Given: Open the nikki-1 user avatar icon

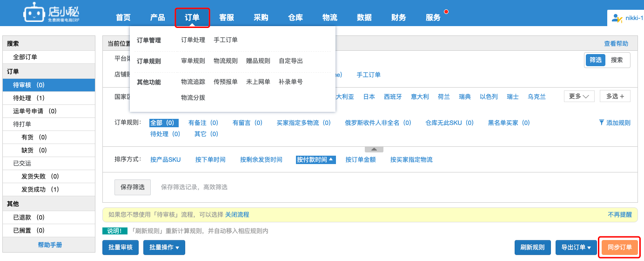Looking at the screenshot, I should (x=617, y=18).
